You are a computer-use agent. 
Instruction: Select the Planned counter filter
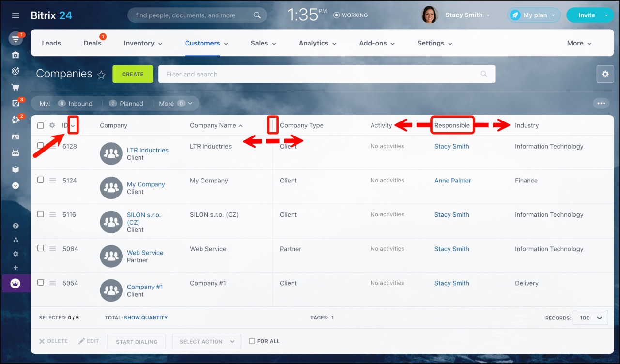tap(126, 104)
